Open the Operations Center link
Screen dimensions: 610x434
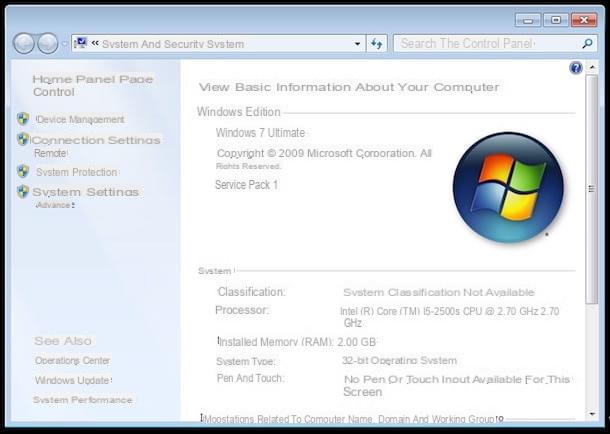pos(72,360)
